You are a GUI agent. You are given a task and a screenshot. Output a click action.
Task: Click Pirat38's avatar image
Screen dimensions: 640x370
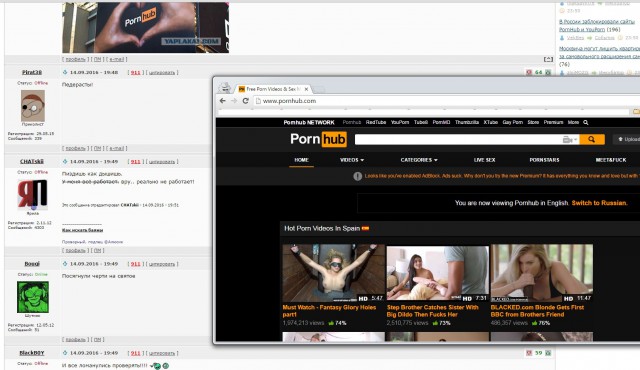[33, 106]
